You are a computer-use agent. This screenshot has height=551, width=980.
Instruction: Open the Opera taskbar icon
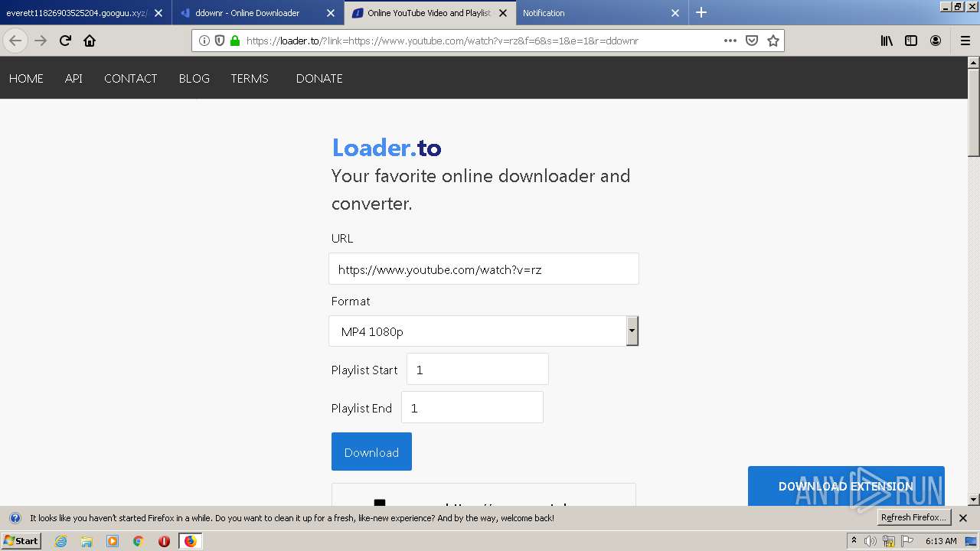click(164, 541)
